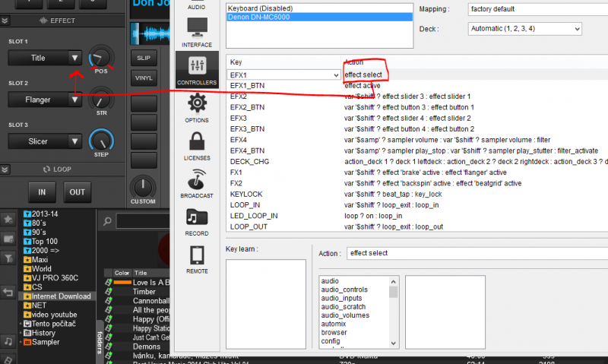Screen dimensions: 608x364
Task: Open the Deck Automatic (1, 2, 3, 4) dropdown
Action: [x=524, y=29]
